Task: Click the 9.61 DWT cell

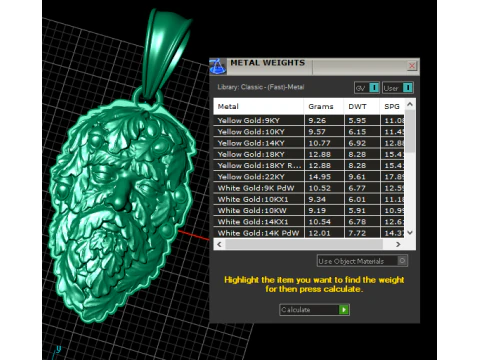Action: pos(362,177)
